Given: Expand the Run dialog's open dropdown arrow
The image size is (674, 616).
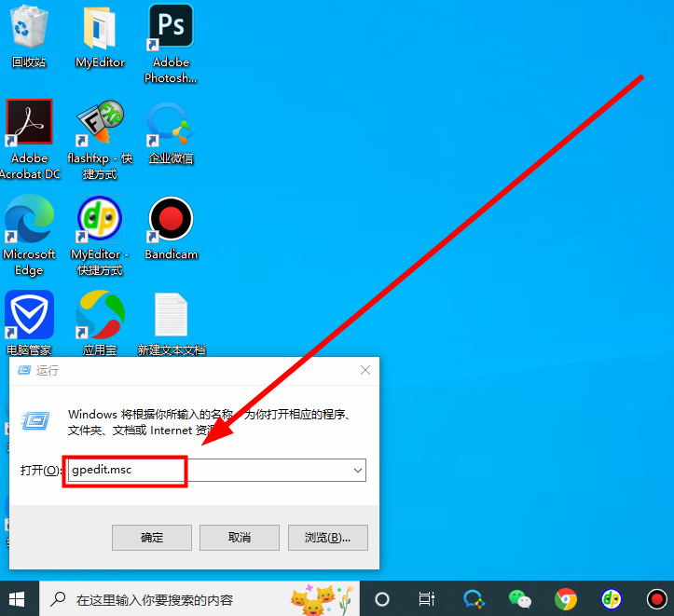Looking at the screenshot, I should [357, 471].
